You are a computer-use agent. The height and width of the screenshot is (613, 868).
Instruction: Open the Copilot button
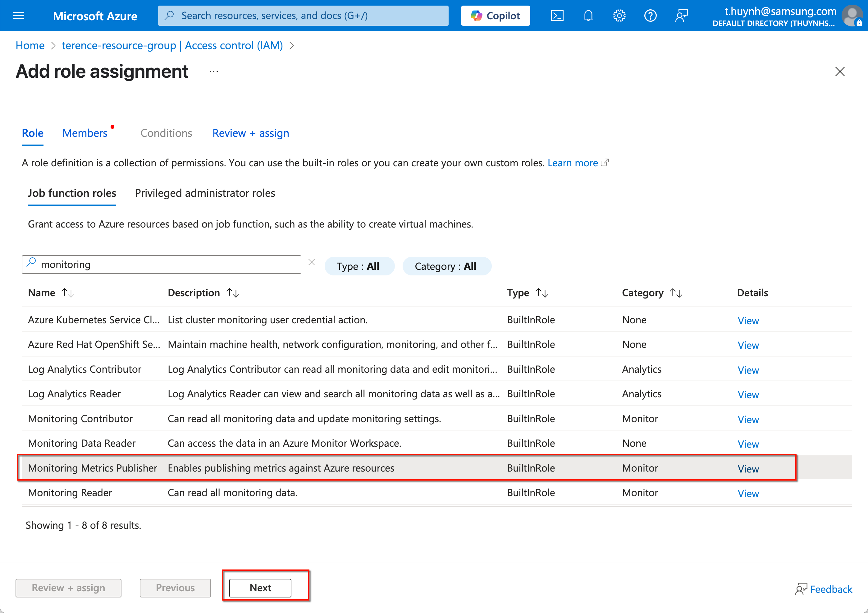pos(495,16)
